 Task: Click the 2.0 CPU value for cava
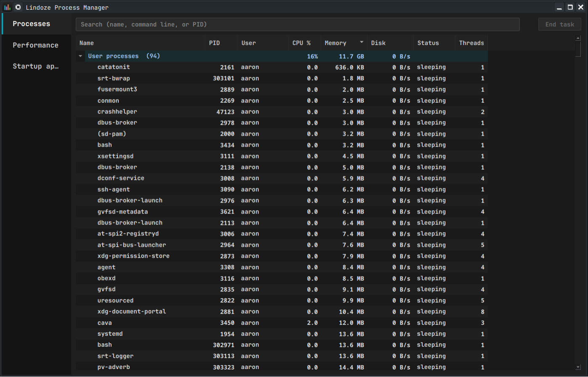(x=312, y=323)
